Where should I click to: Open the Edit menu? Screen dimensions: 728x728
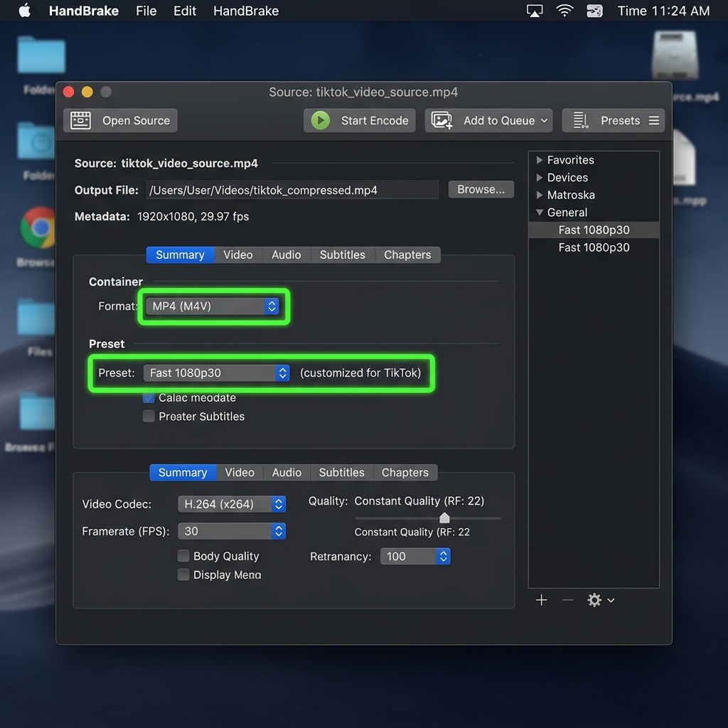point(185,11)
